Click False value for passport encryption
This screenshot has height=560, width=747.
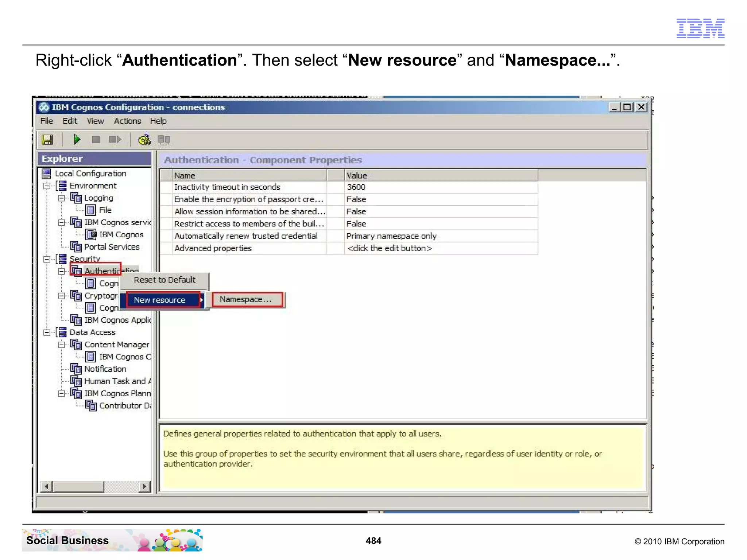[441, 199]
